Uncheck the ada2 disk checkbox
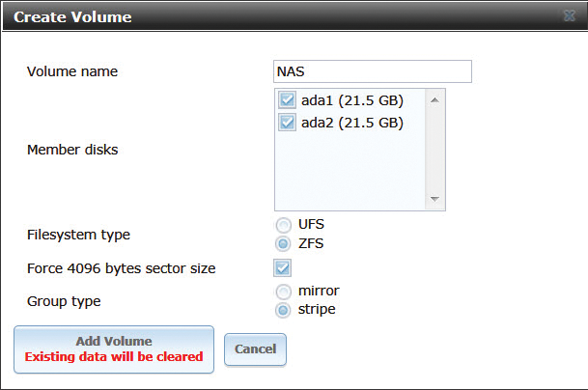 [288, 123]
